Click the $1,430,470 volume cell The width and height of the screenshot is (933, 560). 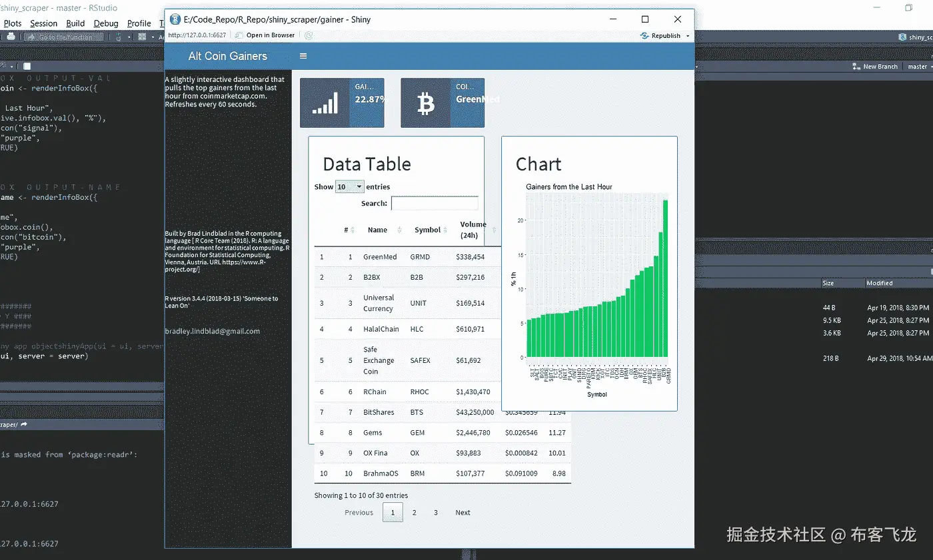tap(473, 392)
